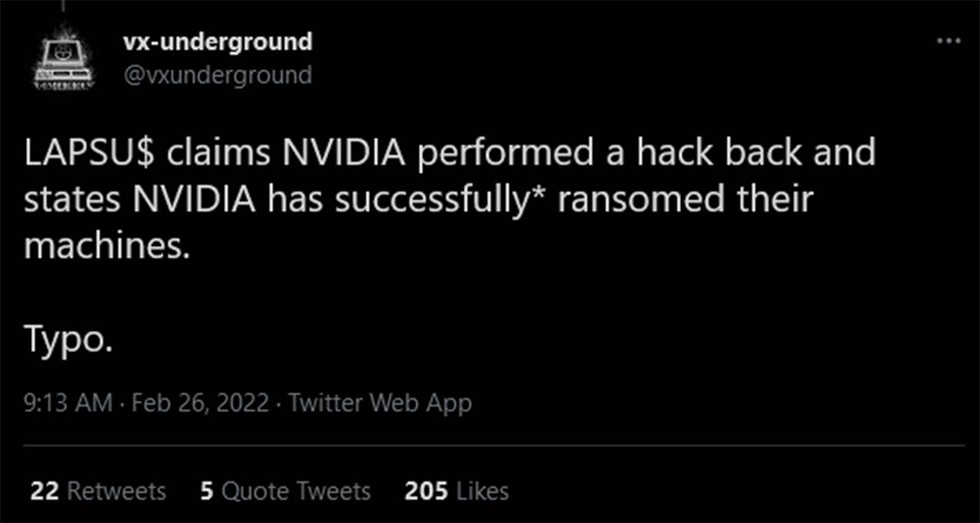Open the three-dot more options menu
Image resolution: width=980 pixels, height=523 pixels.
tap(948, 42)
